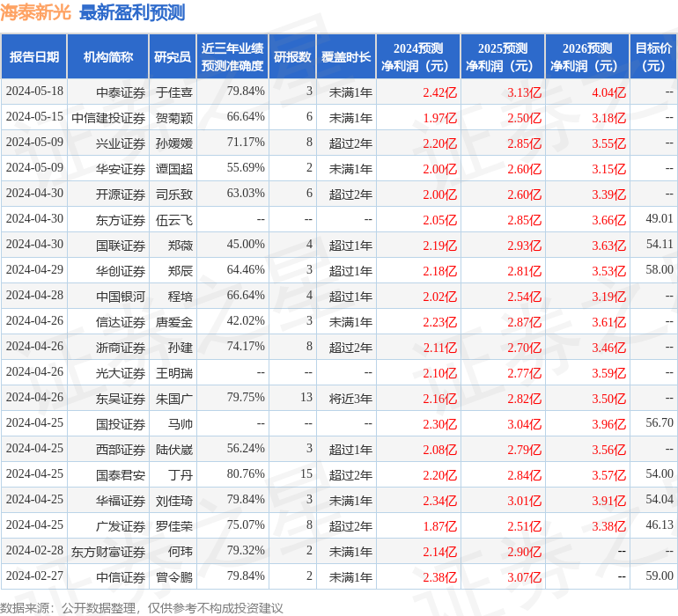The image size is (678, 616).
Task: Click analyst name 曾令鹏
Action: tap(174, 576)
